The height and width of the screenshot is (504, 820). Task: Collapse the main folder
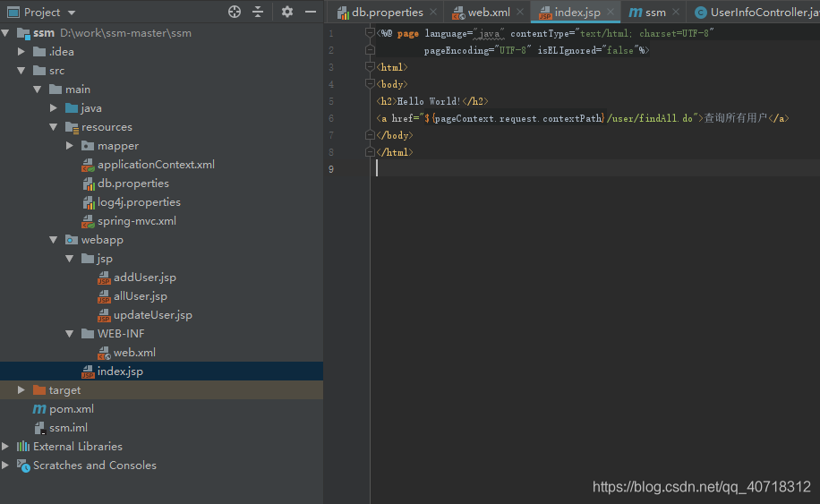coord(37,90)
